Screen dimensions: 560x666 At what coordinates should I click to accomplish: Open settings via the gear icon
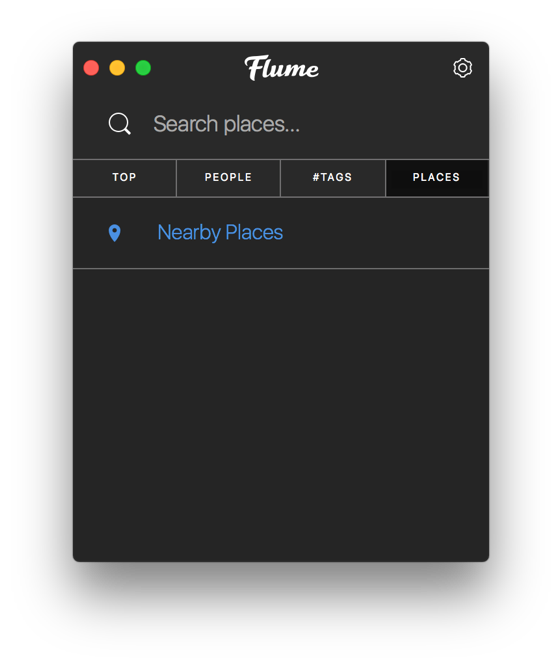[x=462, y=68]
